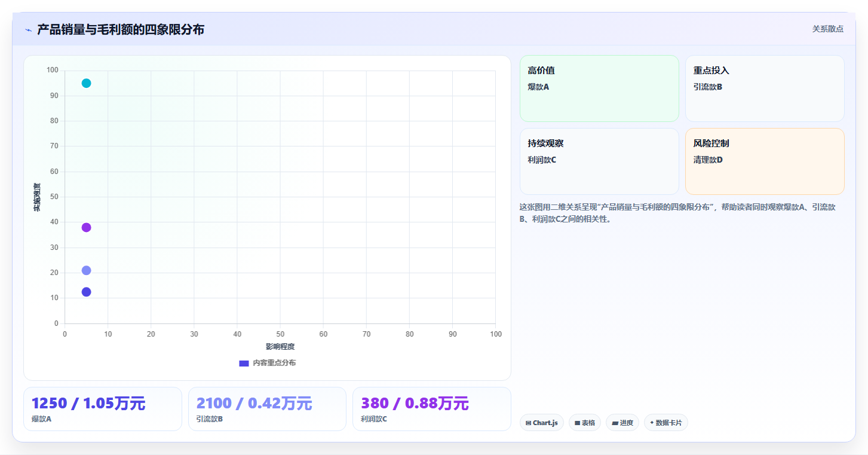Toggle the 内容重点分布 legend color box

(244, 363)
